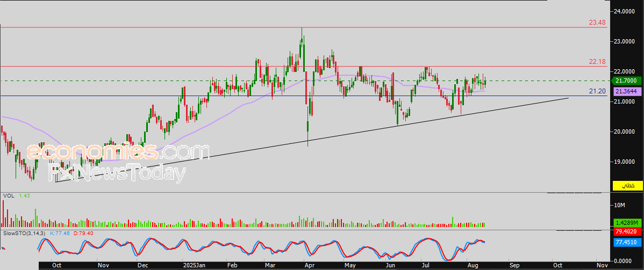Select the green 1.4289M volume tag
The image size is (644, 270).
point(627,223)
